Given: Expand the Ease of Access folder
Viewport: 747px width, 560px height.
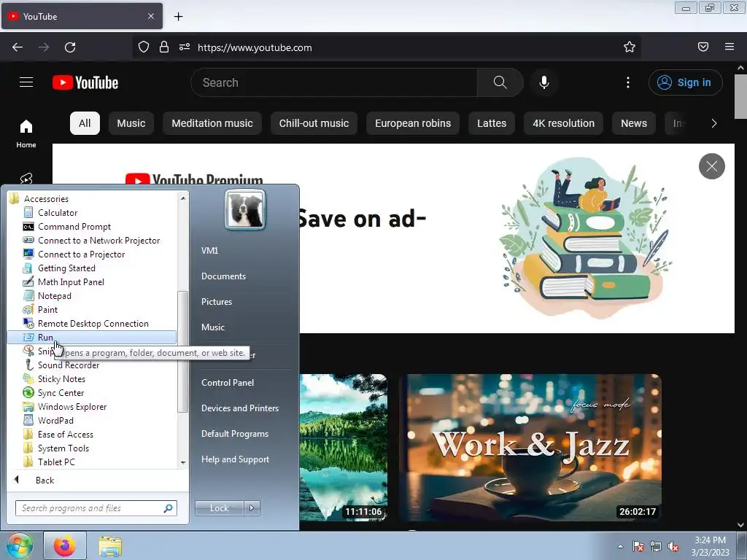Looking at the screenshot, I should pyautogui.click(x=65, y=435).
